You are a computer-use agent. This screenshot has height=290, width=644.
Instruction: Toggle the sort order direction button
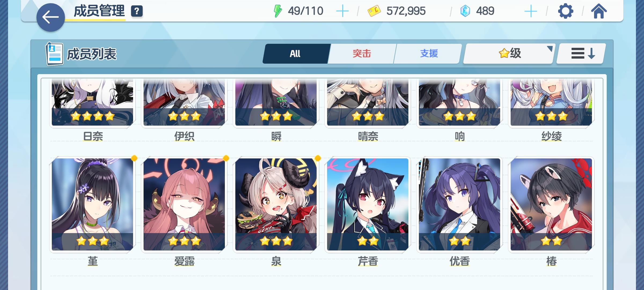581,53
